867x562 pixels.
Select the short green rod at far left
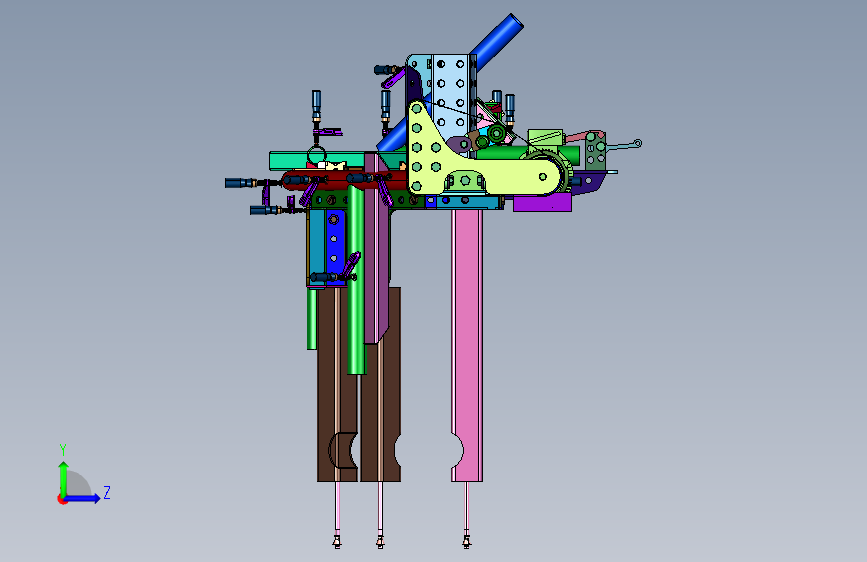312,319
